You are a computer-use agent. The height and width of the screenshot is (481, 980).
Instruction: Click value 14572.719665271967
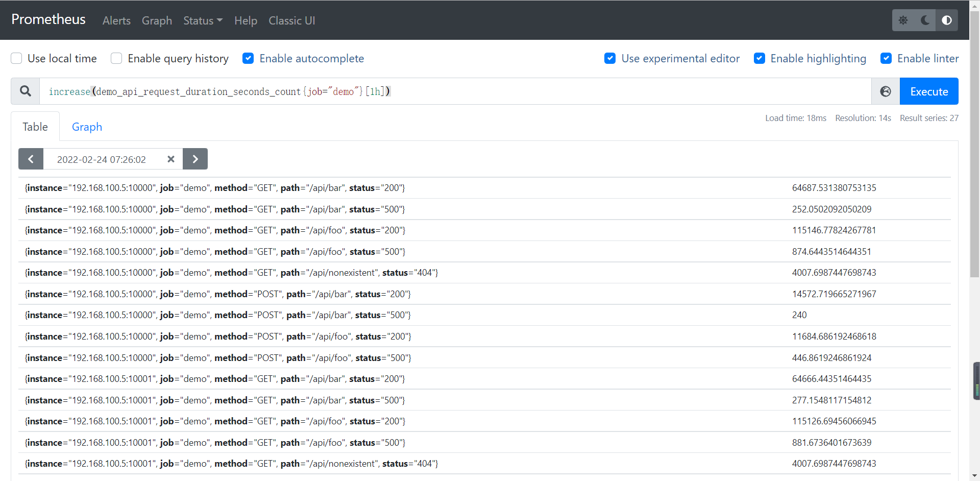pos(834,294)
